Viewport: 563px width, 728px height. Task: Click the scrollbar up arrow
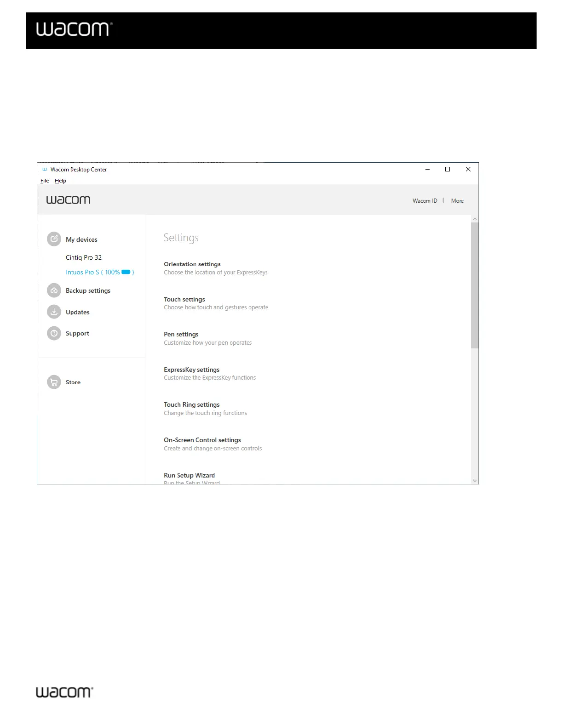475,219
